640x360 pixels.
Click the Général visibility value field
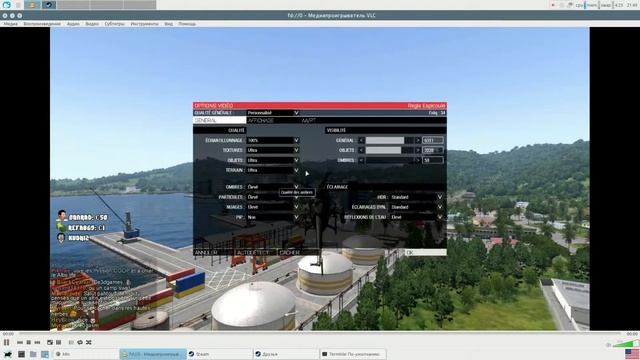tap(433, 140)
